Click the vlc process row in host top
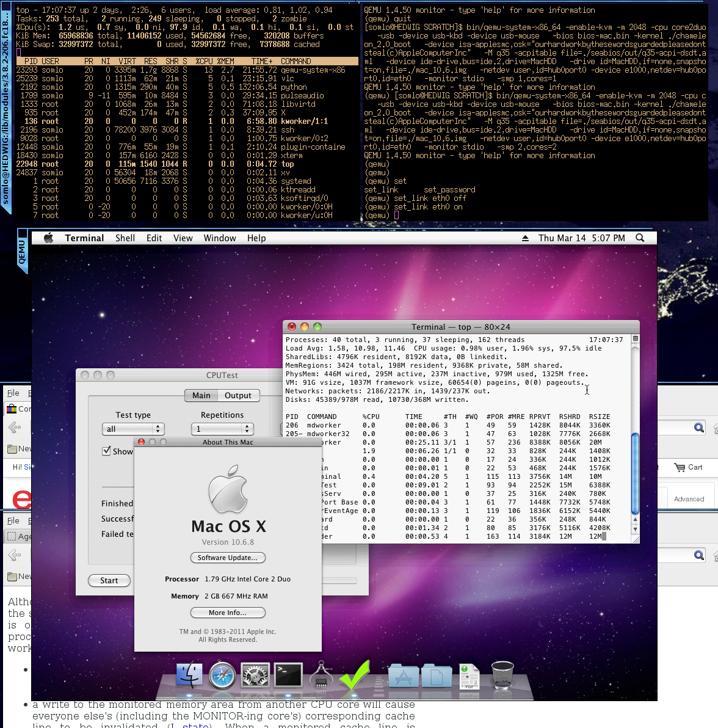Screen dimensions: 718x728 pyautogui.click(x=187, y=78)
